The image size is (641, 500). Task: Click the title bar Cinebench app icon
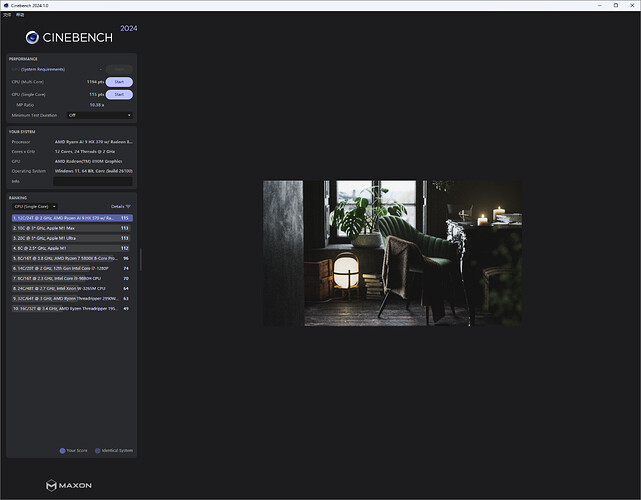click(5, 5)
